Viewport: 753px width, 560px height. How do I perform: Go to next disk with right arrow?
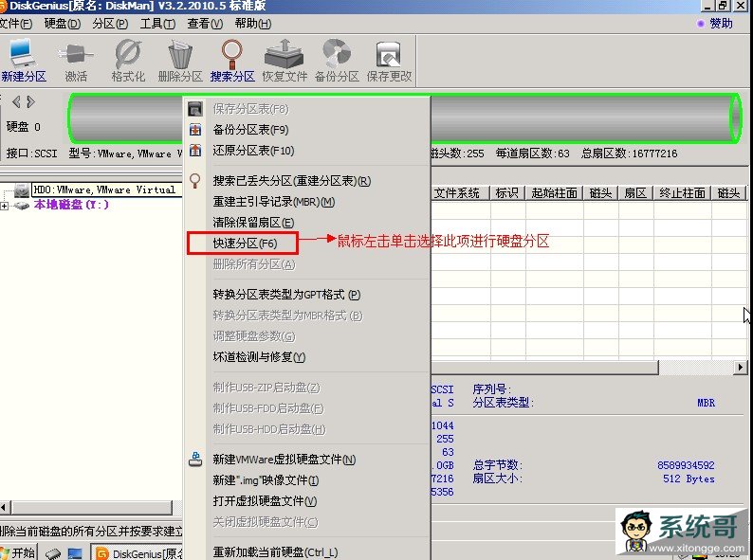coord(30,101)
